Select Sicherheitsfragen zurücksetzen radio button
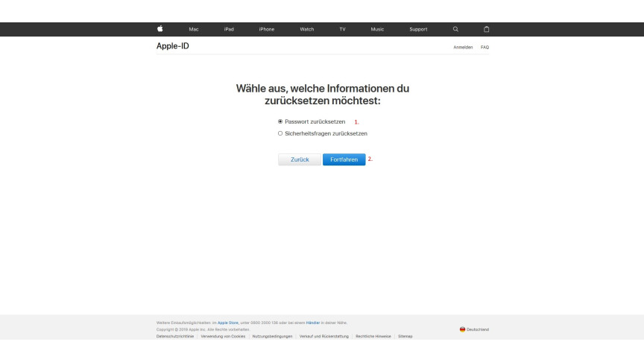Screen dimensions: 644x362 click(280, 133)
